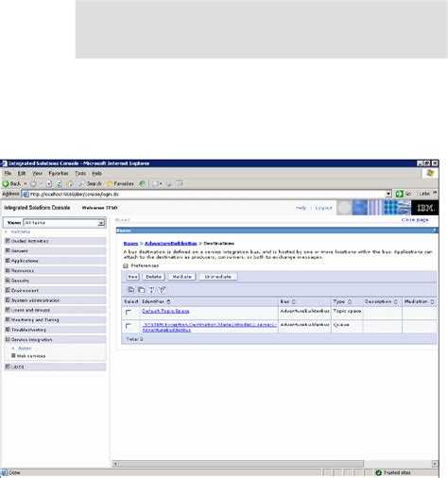This screenshot has height=478, width=448.
Task: Click the browser Forward arrow
Action: click(33, 183)
